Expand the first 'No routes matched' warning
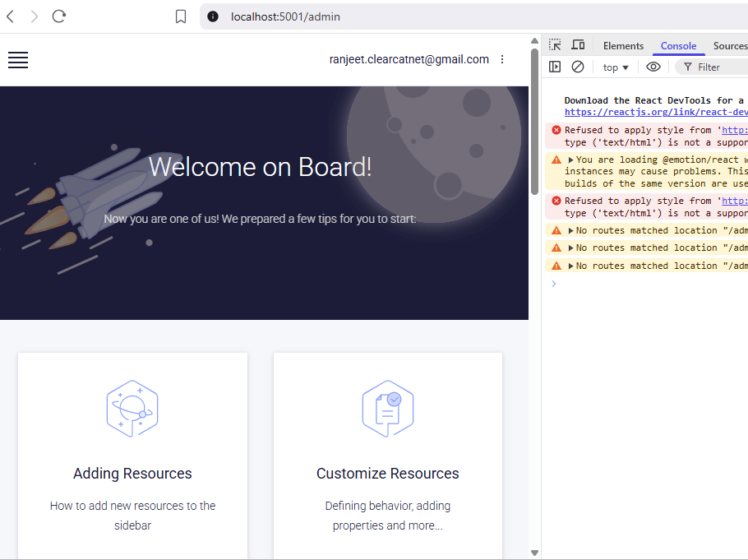 click(571, 231)
